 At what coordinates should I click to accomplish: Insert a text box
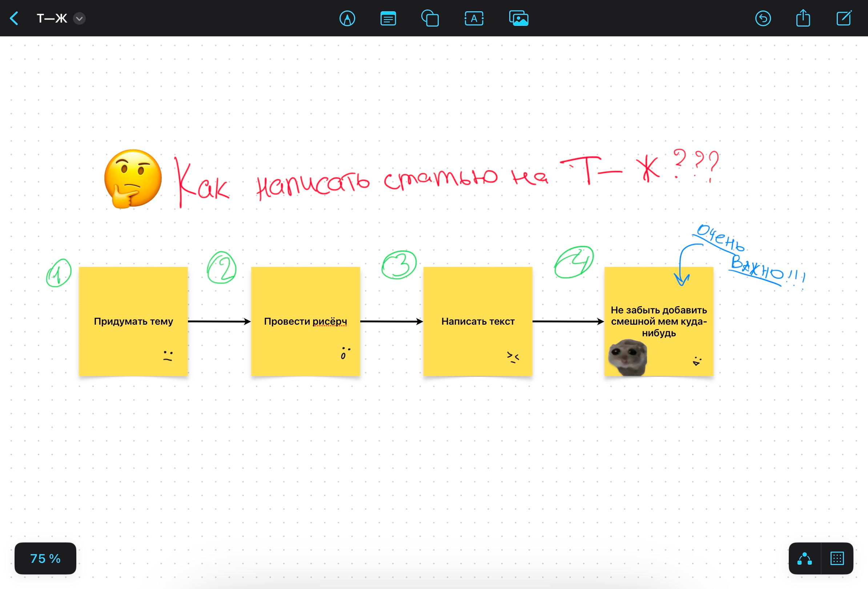click(x=474, y=18)
